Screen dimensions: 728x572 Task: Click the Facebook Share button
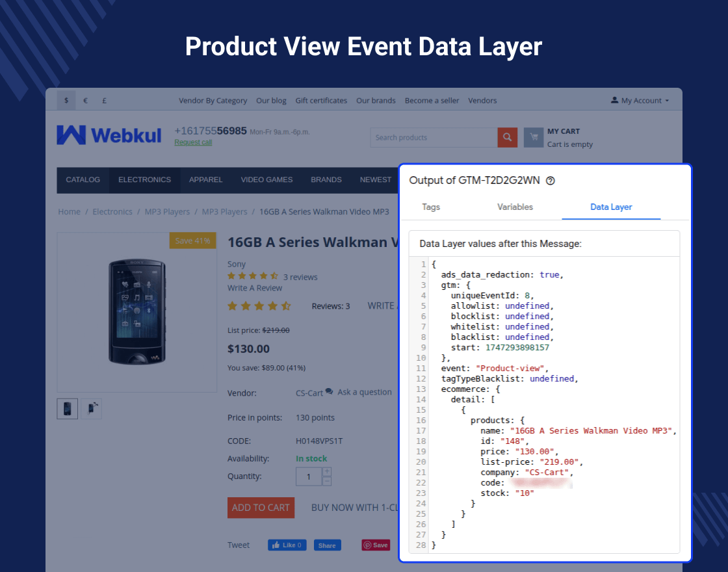click(x=328, y=545)
